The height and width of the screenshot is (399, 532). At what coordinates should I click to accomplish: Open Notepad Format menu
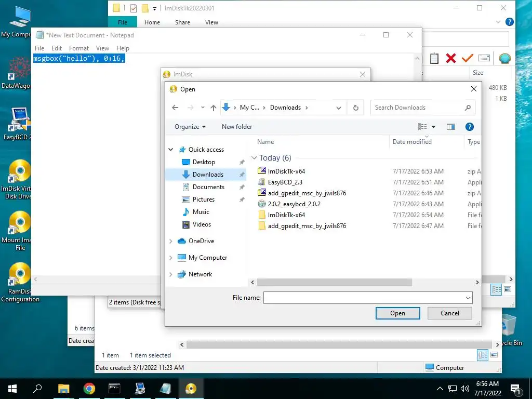tap(79, 48)
